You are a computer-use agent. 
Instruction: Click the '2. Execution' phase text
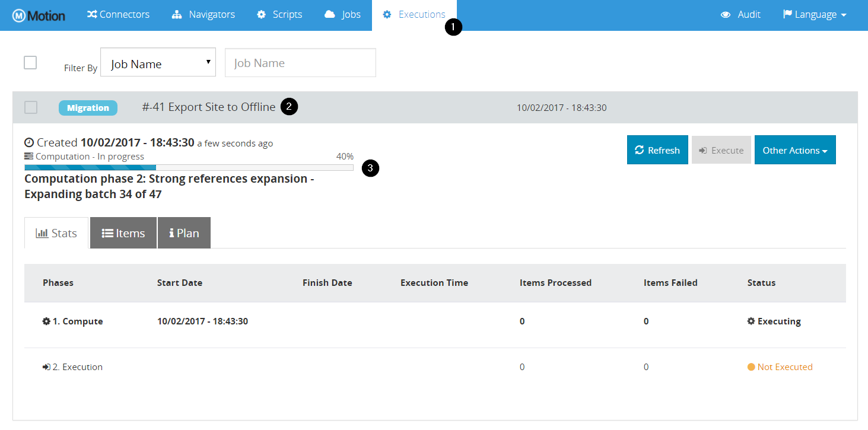point(78,367)
